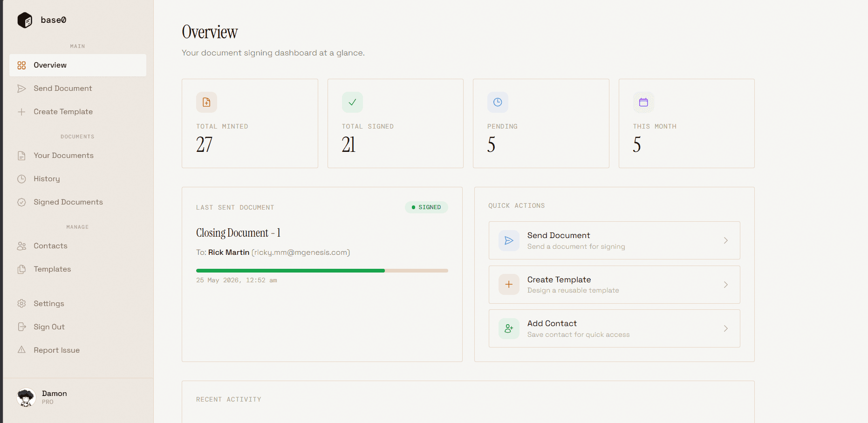Click the Sign Out door icon
The width and height of the screenshot is (868, 423).
tap(21, 327)
